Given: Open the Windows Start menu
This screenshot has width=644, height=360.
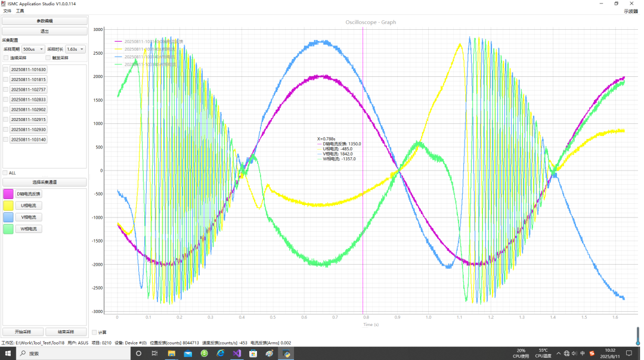Looking at the screenshot, I should point(8,353).
